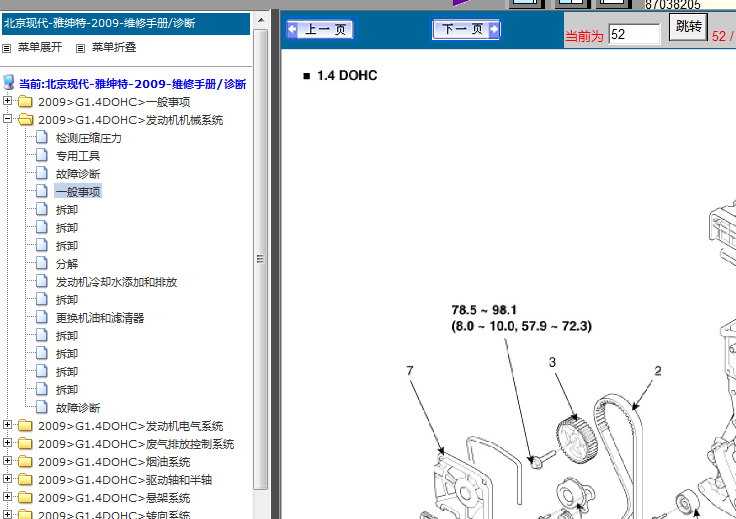
Task: Click page icon next to 分解
Action: tap(42, 263)
